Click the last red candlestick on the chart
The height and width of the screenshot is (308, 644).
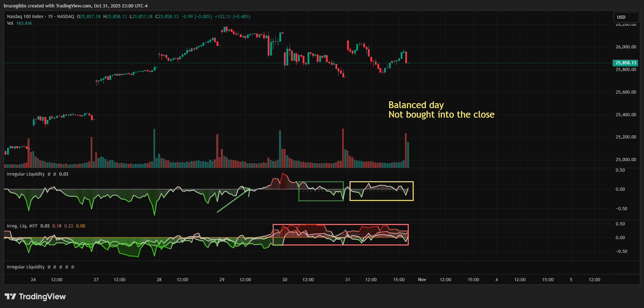406,57
